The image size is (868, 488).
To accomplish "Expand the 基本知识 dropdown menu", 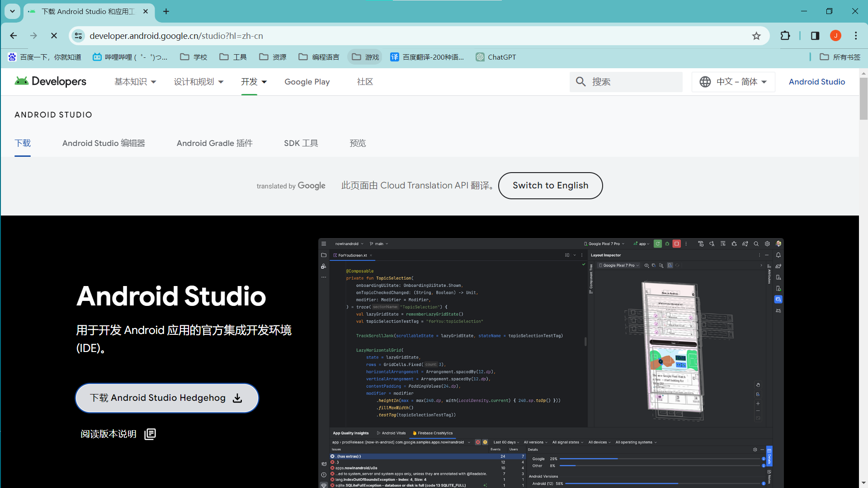I will pyautogui.click(x=135, y=82).
